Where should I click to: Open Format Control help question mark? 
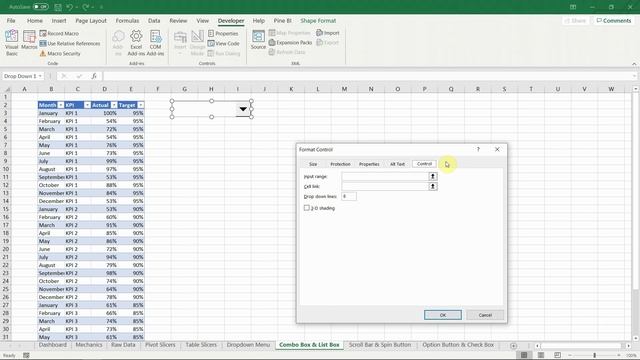coord(478,149)
